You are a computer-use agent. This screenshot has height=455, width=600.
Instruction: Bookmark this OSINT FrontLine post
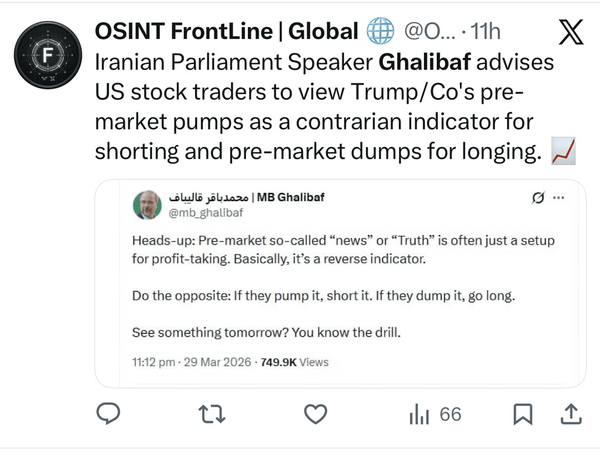pyautogui.click(x=522, y=413)
